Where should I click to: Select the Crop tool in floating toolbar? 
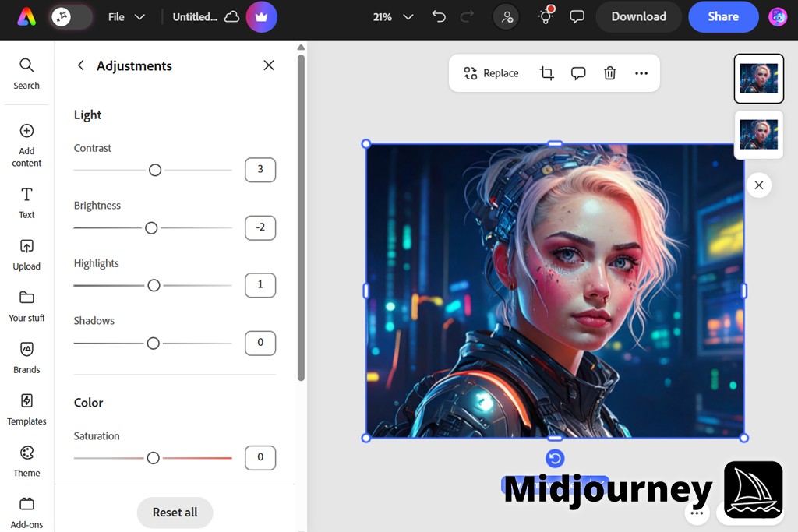(x=546, y=73)
